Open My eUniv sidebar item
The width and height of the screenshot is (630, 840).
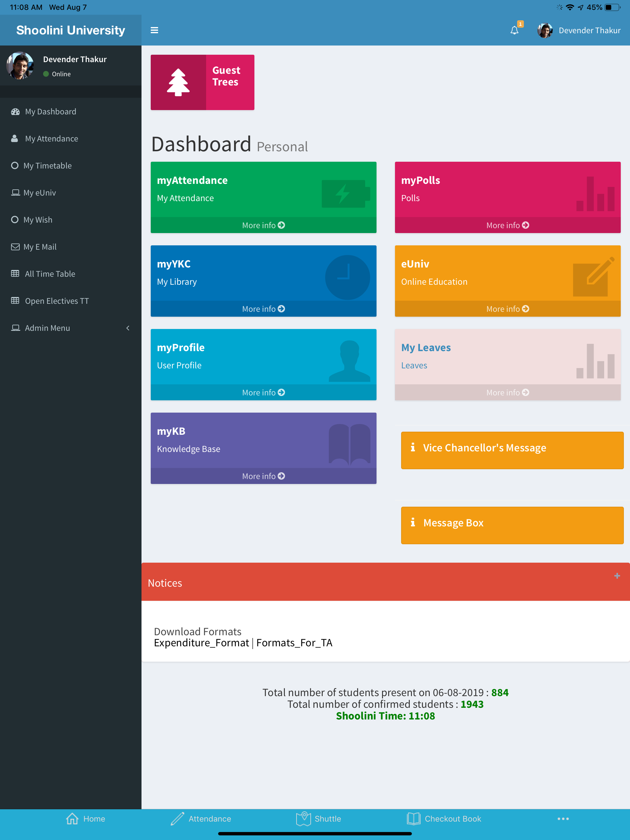pyautogui.click(x=71, y=192)
